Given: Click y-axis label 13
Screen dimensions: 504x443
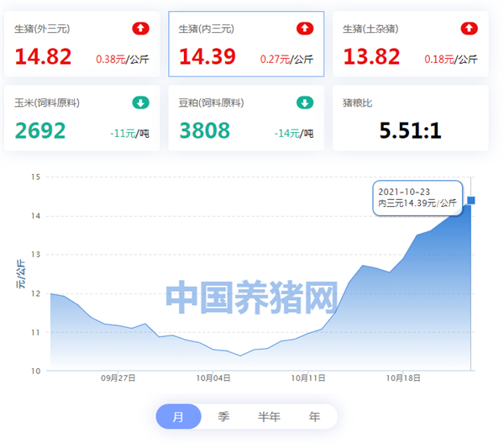Looking at the screenshot, I should pyautogui.click(x=35, y=255).
